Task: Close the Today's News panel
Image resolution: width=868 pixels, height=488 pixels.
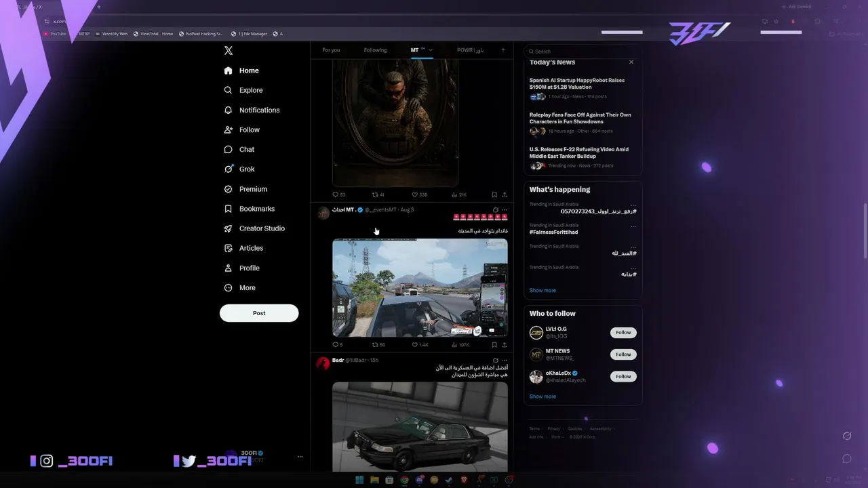Action: tap(631, 62)
